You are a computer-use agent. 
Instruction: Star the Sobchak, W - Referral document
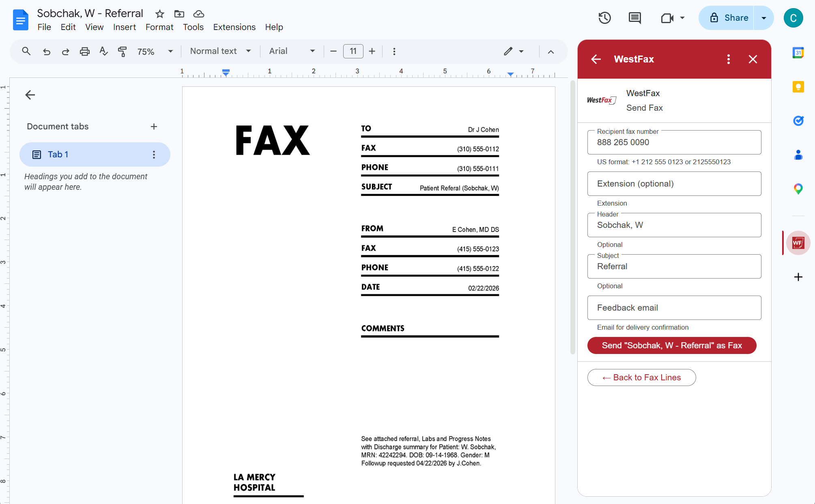click(x=160, y=14)
